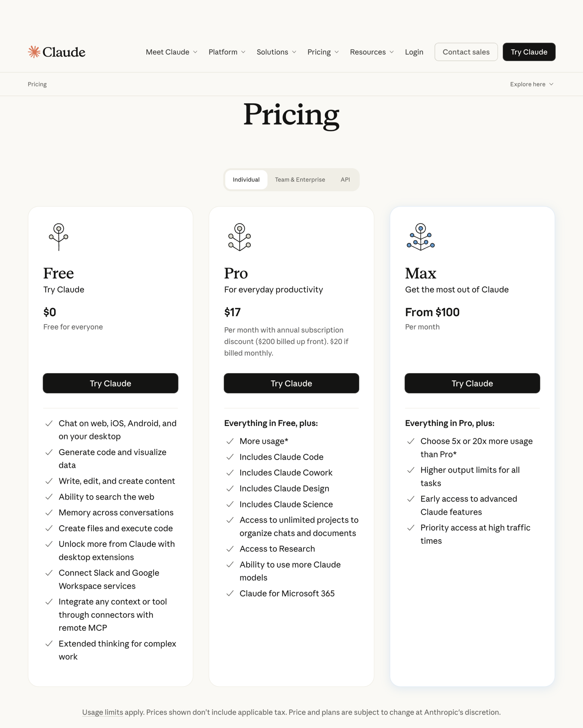Click the Contact sales button
The height and width of the screenshot is (728, 583).
click(x=466, y=52)
